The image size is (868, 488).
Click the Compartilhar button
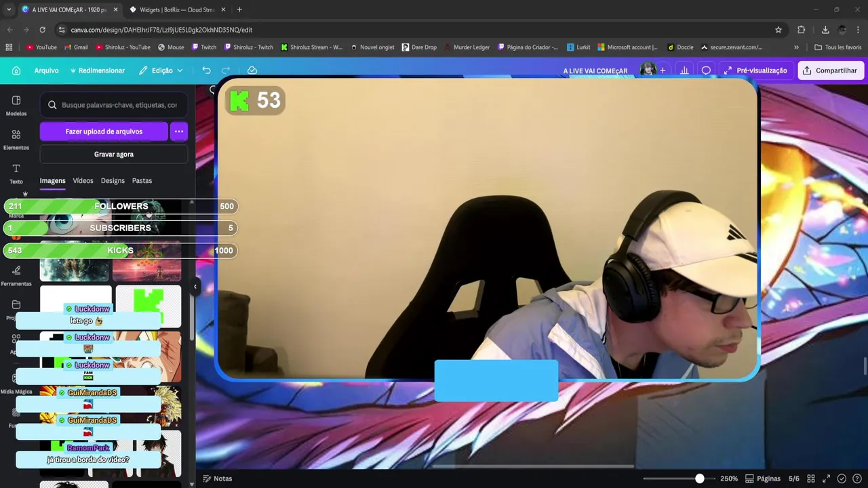click(830, 70)
